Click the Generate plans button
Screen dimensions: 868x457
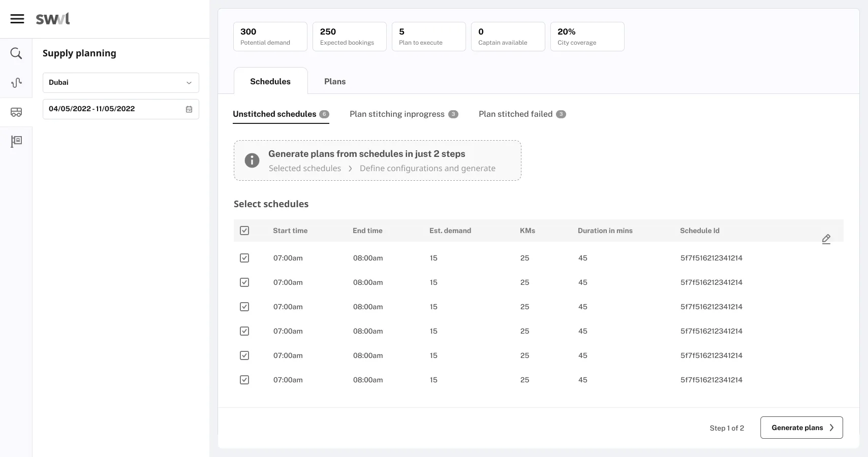[x=801, y=428]
